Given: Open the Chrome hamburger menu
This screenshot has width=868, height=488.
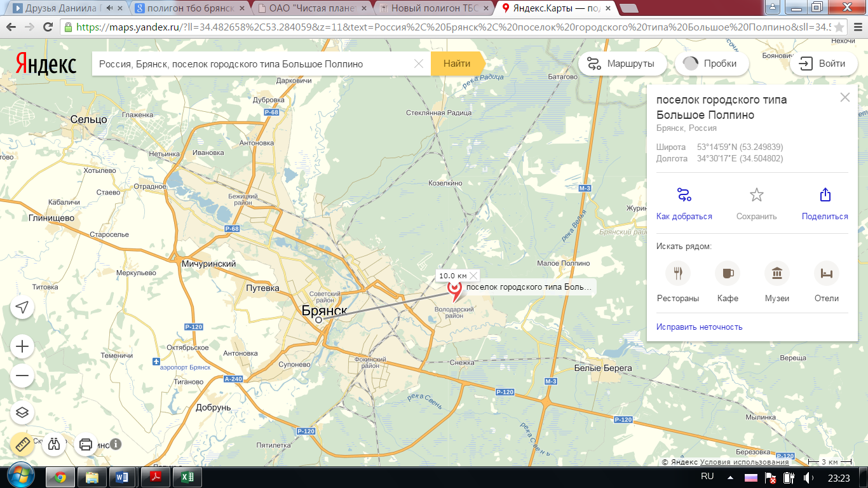Looking at the screenshot, I should click(x=857, y=27).
